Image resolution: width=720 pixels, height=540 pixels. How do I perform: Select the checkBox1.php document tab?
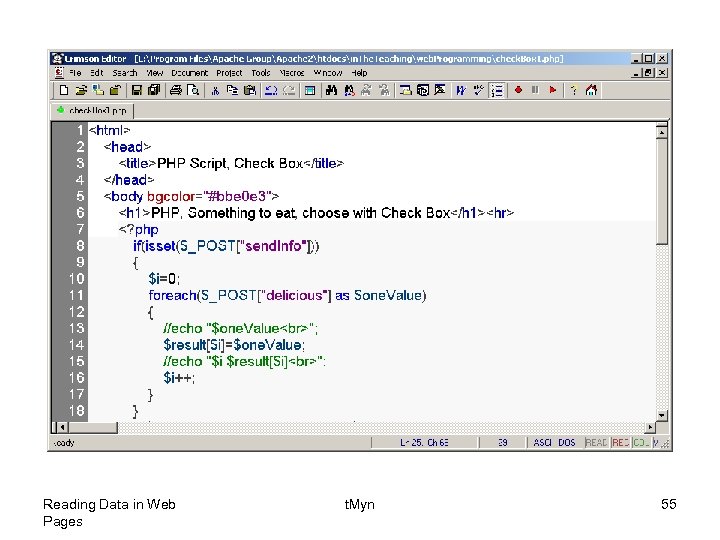click(92, 111)
